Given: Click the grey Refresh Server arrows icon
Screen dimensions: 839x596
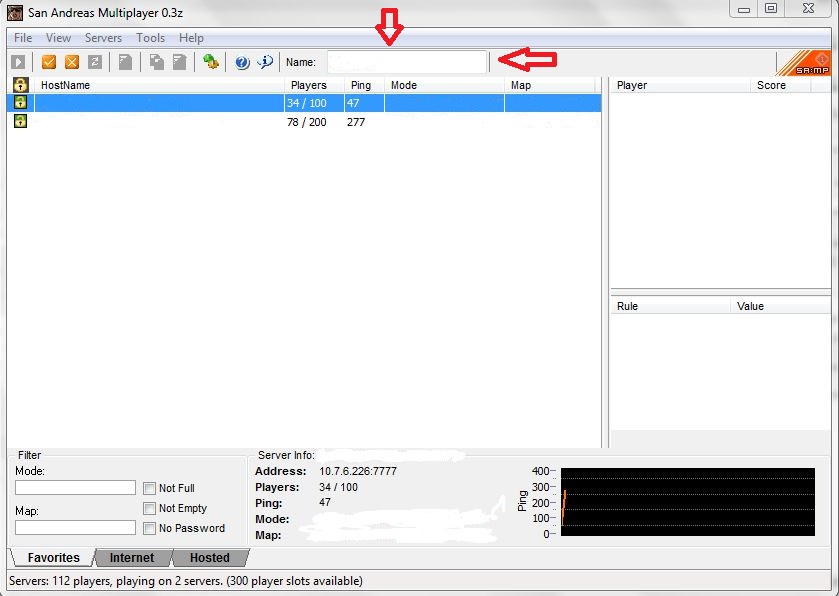Looking at the screenshot, I should click(95, 62).
